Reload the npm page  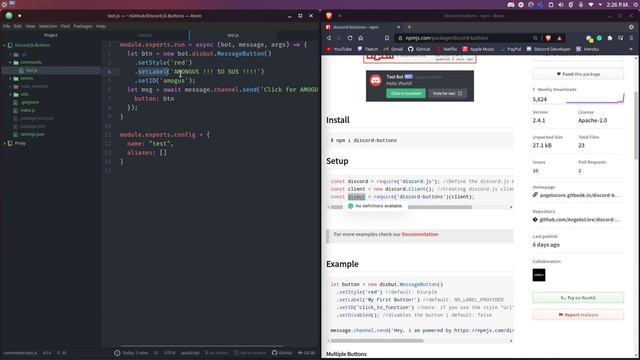click(x=350, y=38)
